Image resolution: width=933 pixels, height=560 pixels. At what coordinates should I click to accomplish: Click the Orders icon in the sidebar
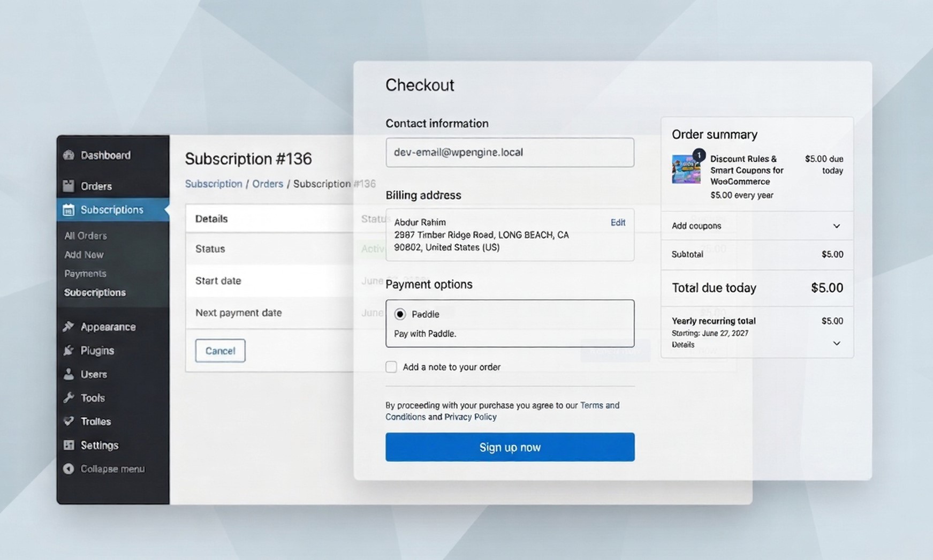pyautogui.click(x=69, y=186)
